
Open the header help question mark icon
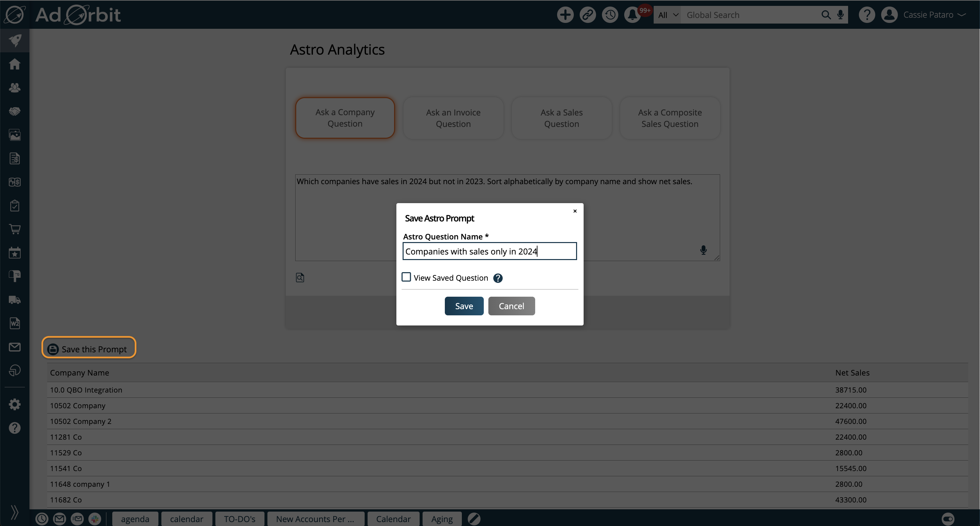point(867,15)
